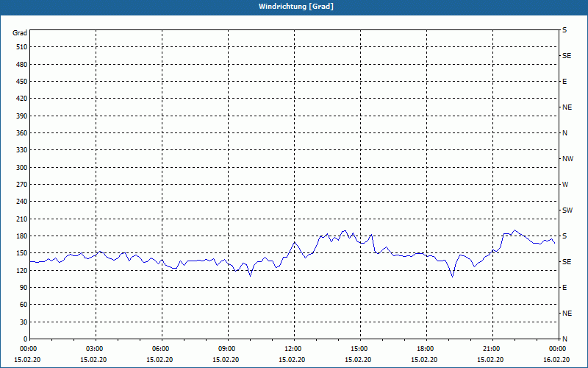Click the 06:00 time axis label
588x368 pixels.
[162, 349]
